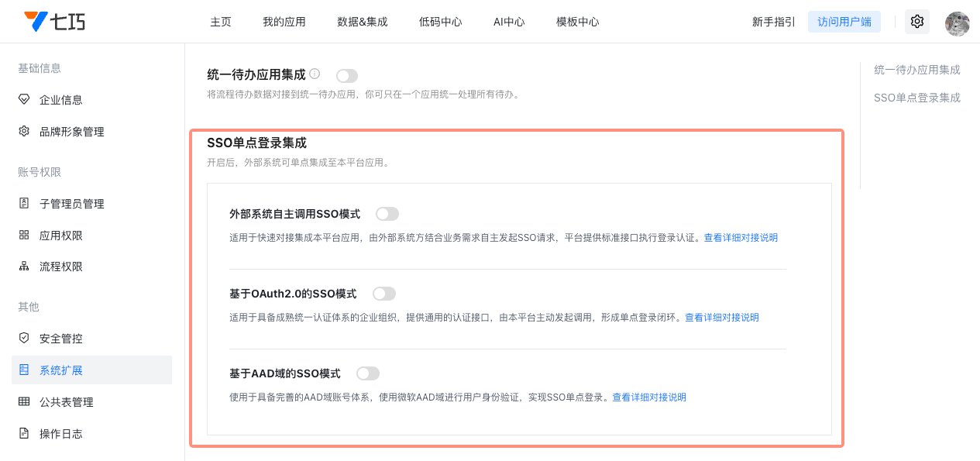Open 我的应用 in the top navigation
This screenshot has height=461, width=980.
[284, 22]
